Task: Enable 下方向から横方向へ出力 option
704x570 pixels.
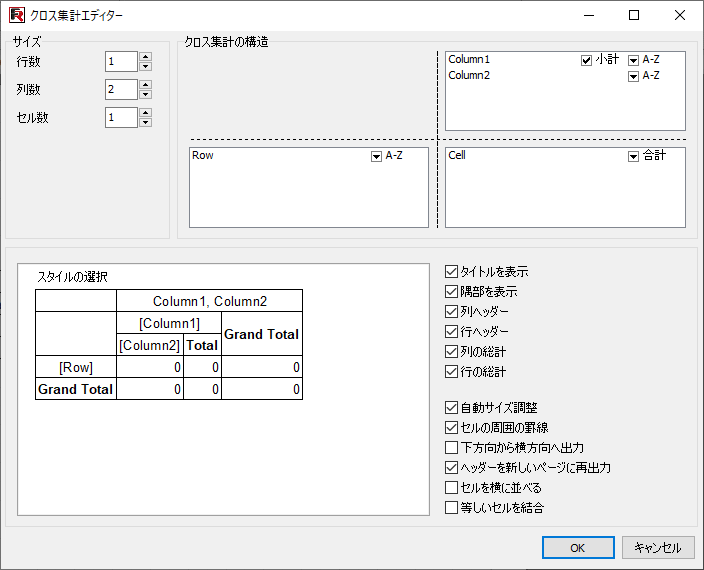Action: (452, 448)
